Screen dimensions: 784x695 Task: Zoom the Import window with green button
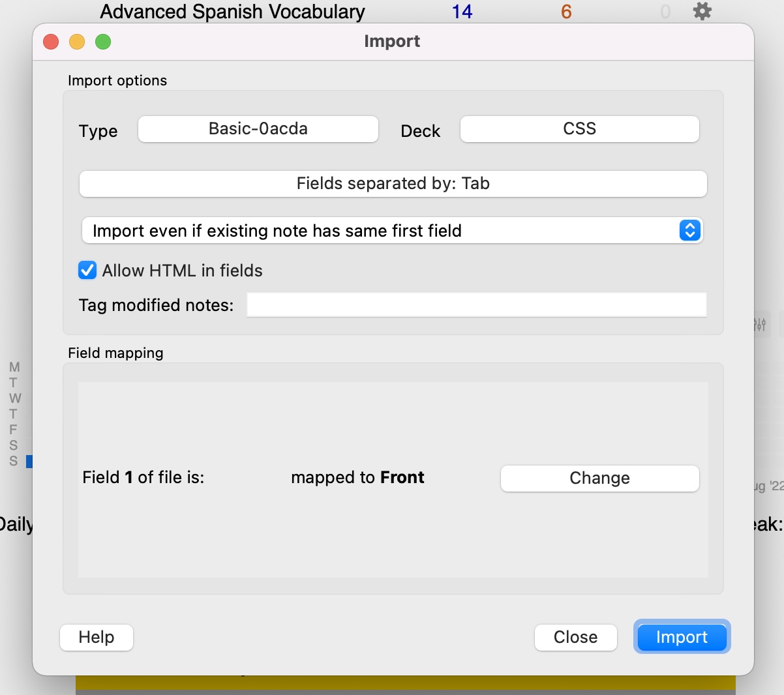(x=102, y=41)
